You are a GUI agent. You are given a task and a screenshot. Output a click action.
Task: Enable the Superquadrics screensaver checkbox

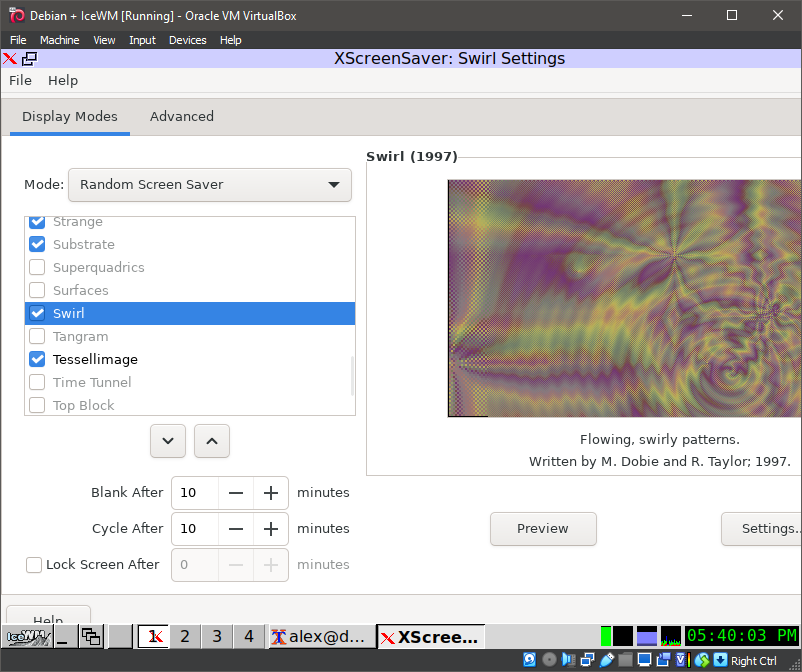tap(37, 268)
